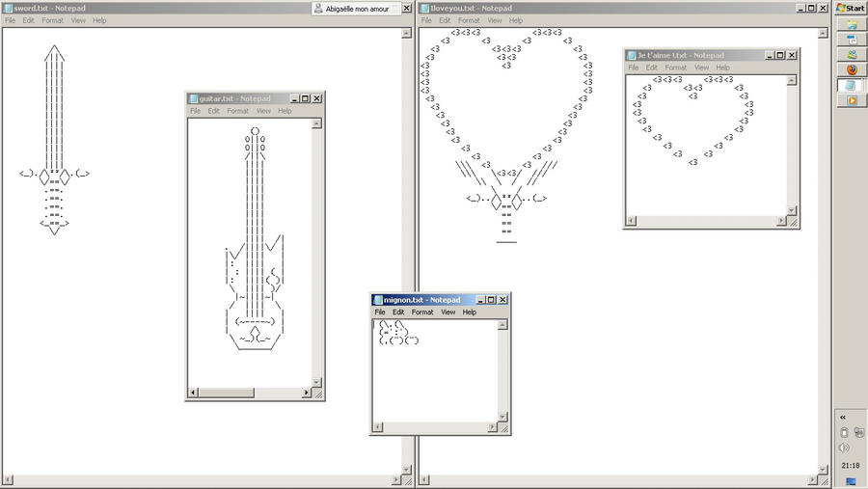
Task: Open File menu in Je t'aime Notepad
Action: 634,68
